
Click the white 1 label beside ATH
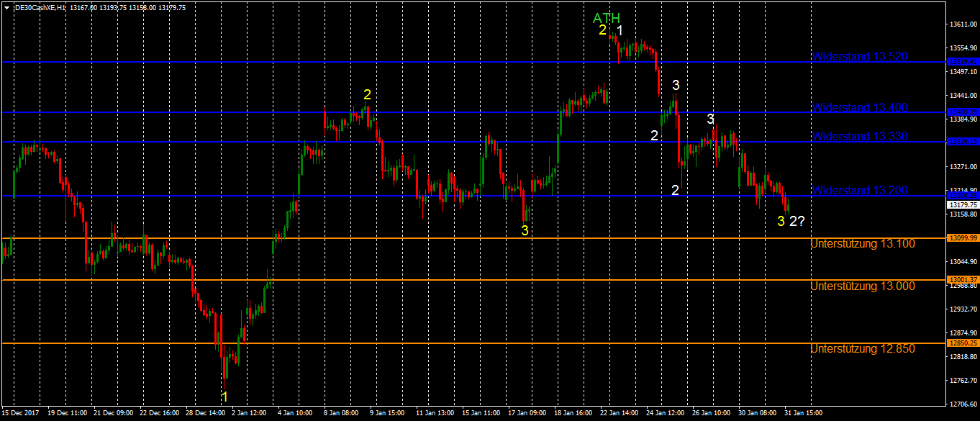pos(620,30)
